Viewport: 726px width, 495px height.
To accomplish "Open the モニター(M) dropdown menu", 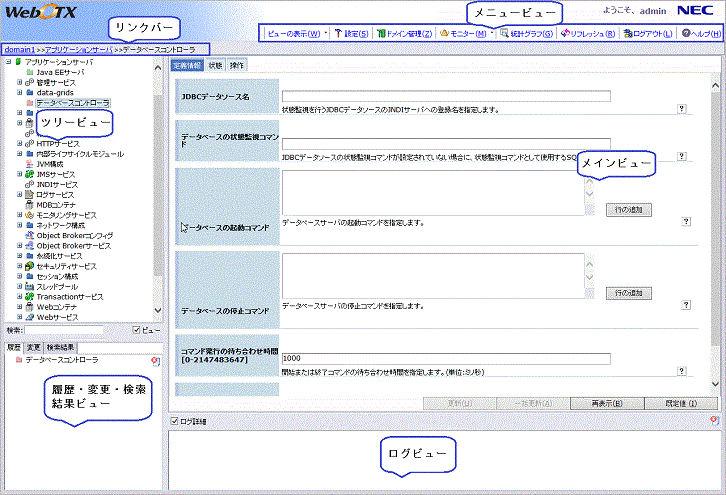I will coord(465,33).
